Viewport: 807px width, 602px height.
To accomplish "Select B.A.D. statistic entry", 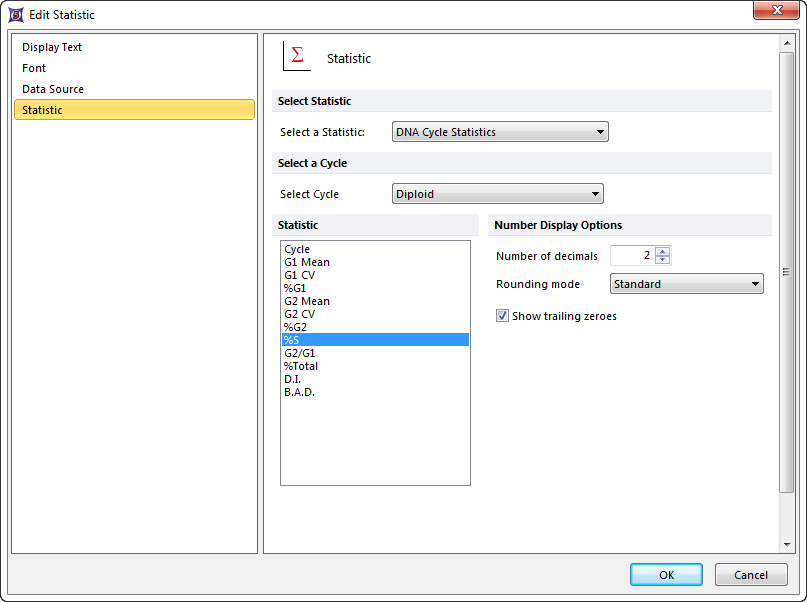I will (299, 392).
